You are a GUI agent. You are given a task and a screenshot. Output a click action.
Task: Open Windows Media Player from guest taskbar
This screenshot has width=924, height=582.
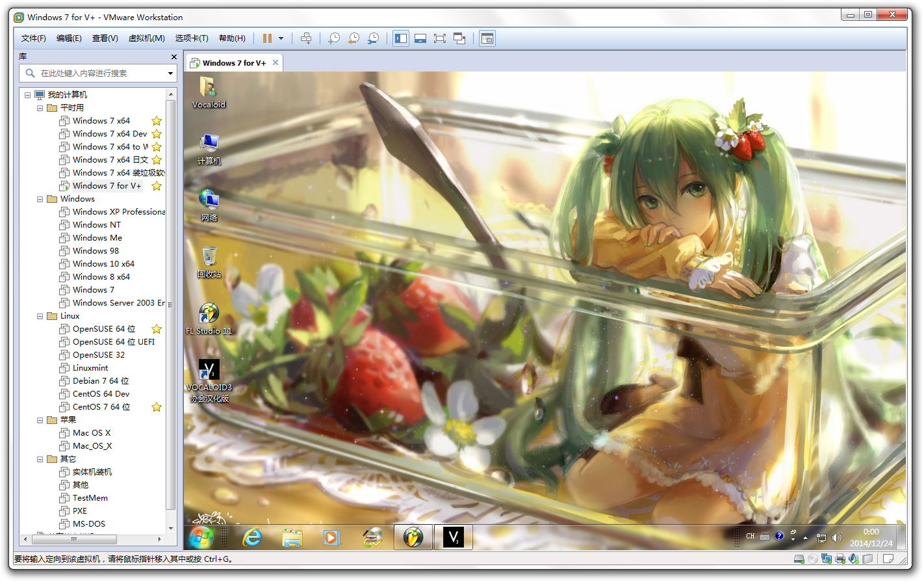332,537
